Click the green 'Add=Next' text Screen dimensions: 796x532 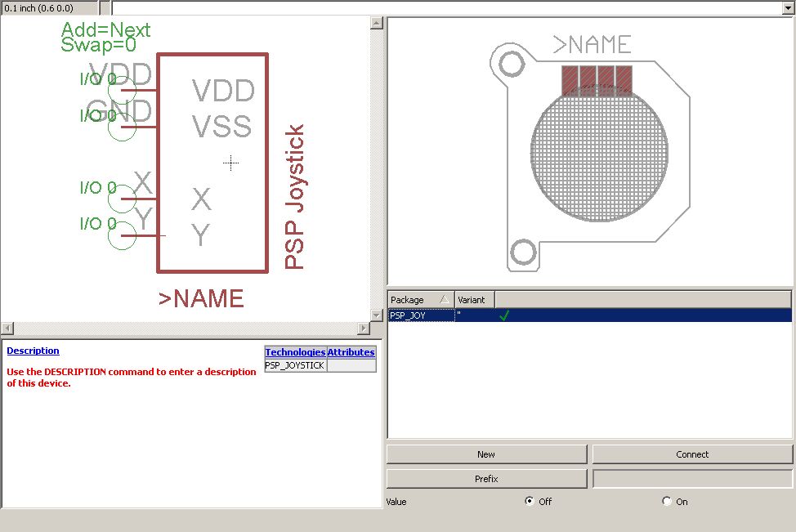click(x=105, y=29)
